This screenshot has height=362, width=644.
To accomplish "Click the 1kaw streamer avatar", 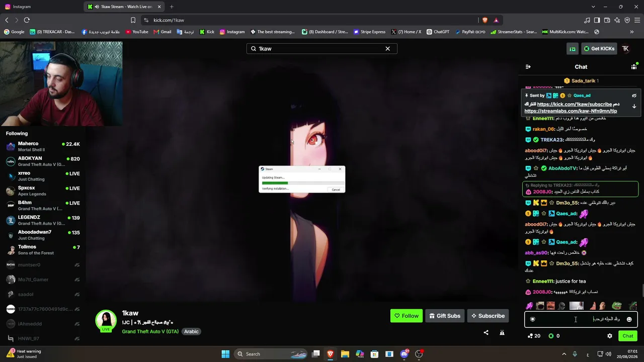I will [x=106, y=321].
